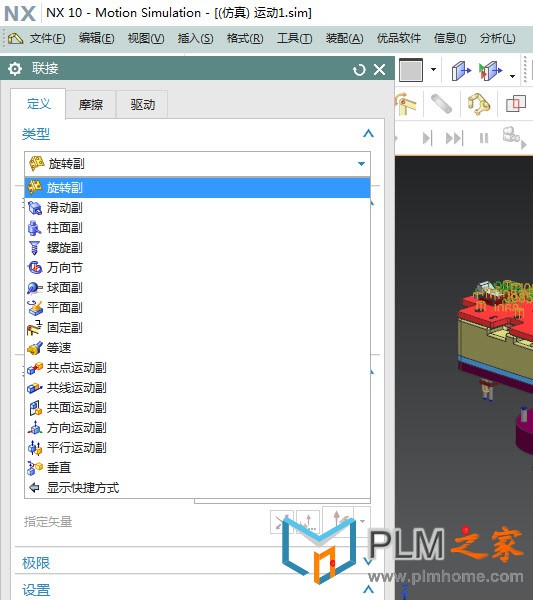This screenshot has height=600, width=533.
Task: Open the 格式(R) menu
Action: (245, 38)
